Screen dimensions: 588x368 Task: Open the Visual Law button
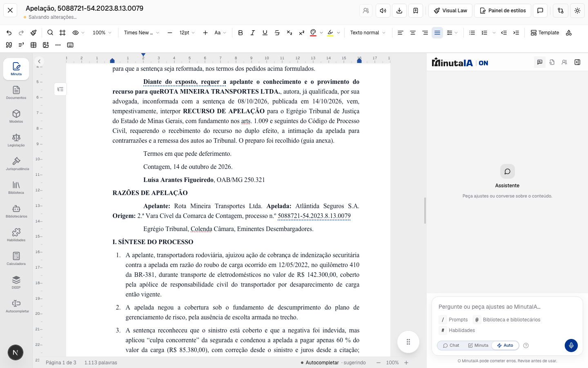coord(450,11)
